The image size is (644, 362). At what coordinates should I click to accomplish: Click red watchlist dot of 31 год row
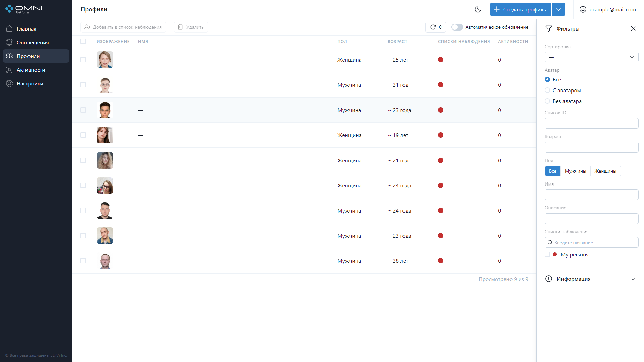click(x=441, y=85)
